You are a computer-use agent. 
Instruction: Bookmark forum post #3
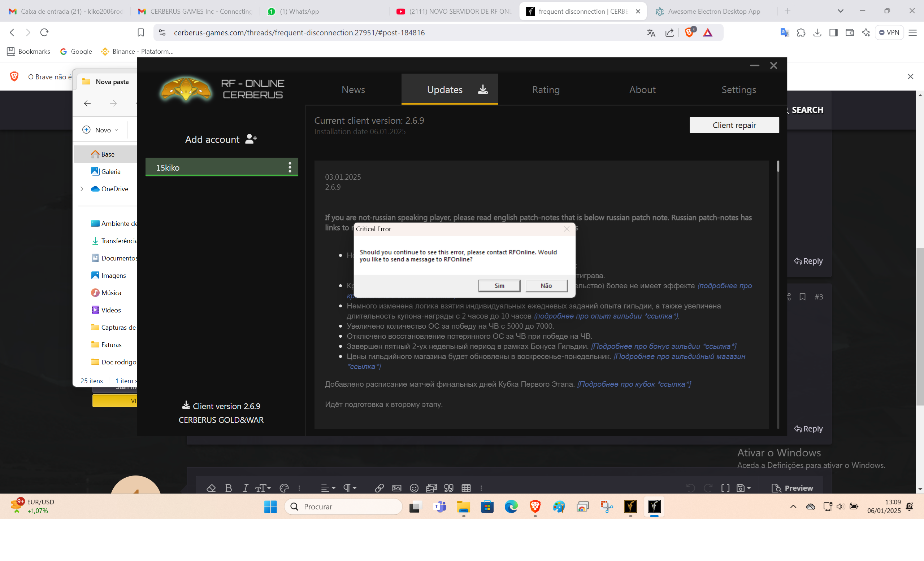(803, 297)
